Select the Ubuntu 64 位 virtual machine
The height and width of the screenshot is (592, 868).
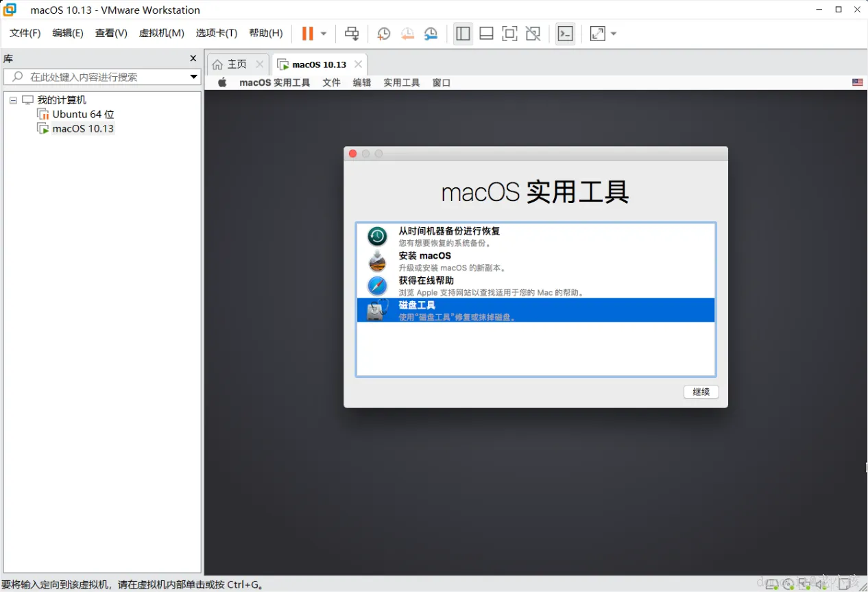pos(83,115)
